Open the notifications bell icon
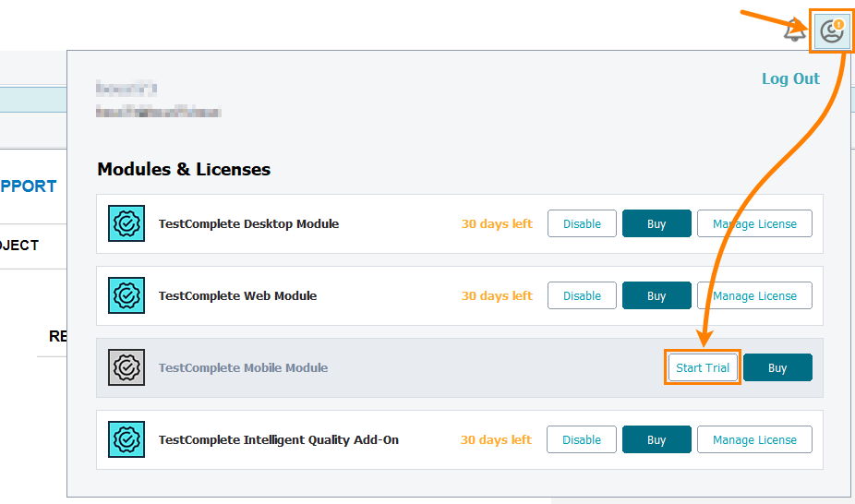Viewport: 855px width, 504px height. click(x=793, y=31)
